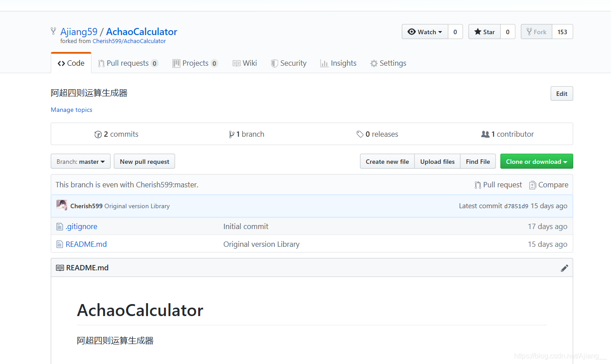Click New pull request button
611x364 pixels.
(x=144, y=162)
